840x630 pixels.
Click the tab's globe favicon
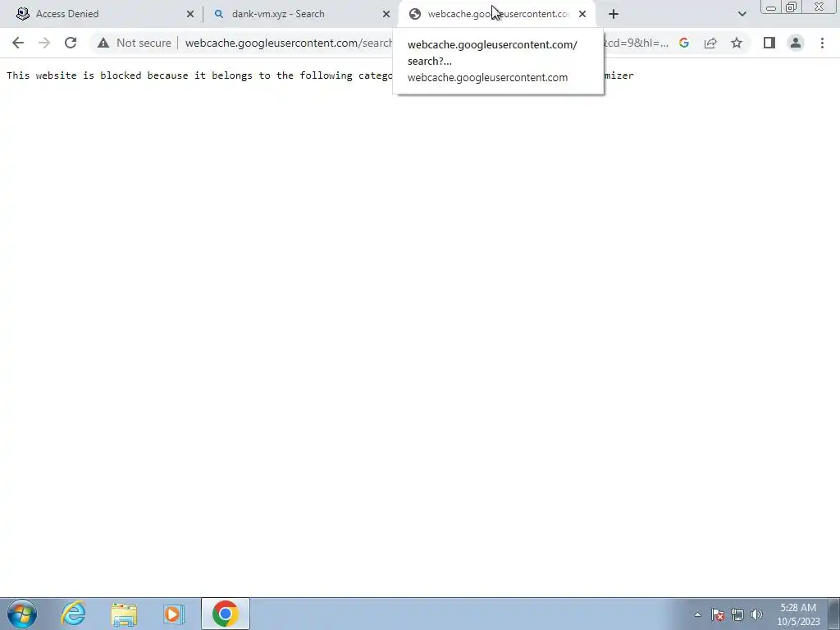(414, 14)
